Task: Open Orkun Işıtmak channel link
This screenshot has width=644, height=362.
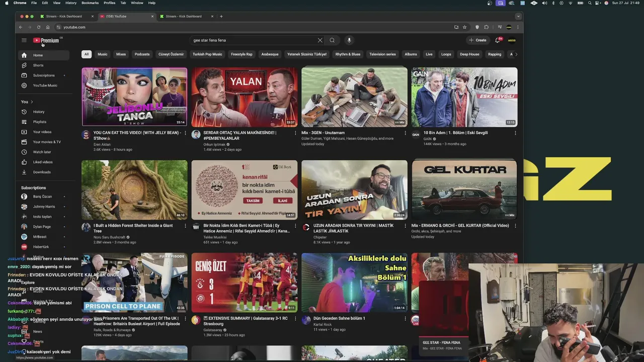Action: [214, 144]
